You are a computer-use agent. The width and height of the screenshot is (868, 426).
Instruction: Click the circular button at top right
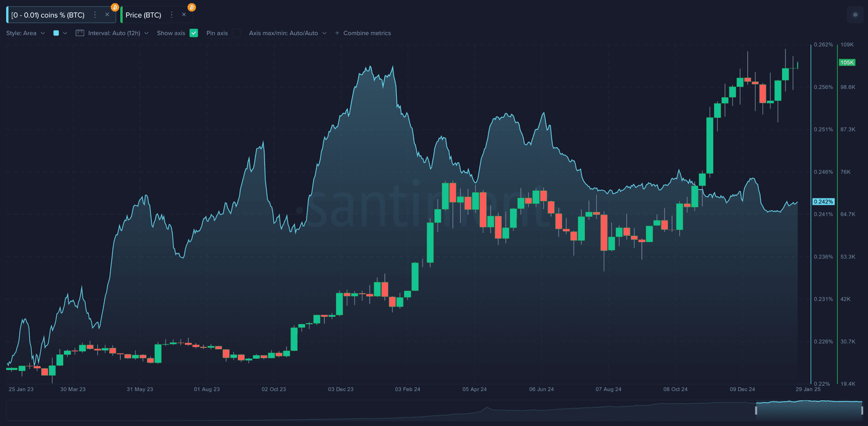pos(854,15)
